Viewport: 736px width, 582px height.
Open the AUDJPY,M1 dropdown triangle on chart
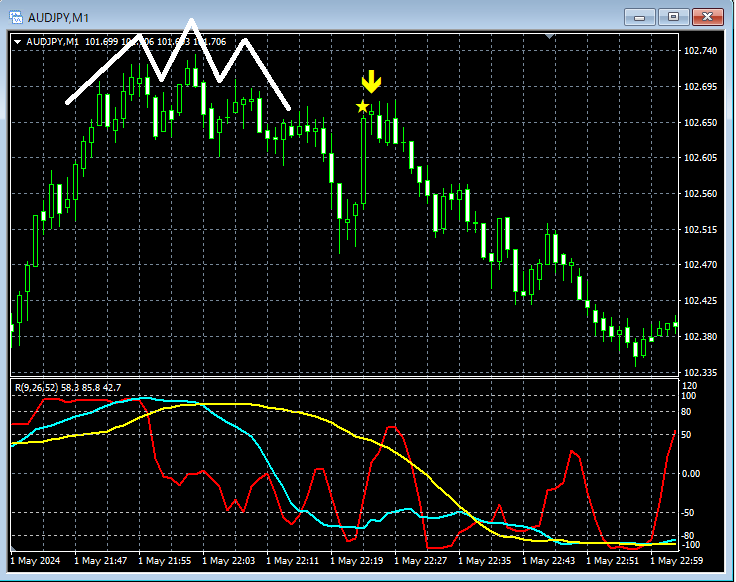click(x=19, y=42)
